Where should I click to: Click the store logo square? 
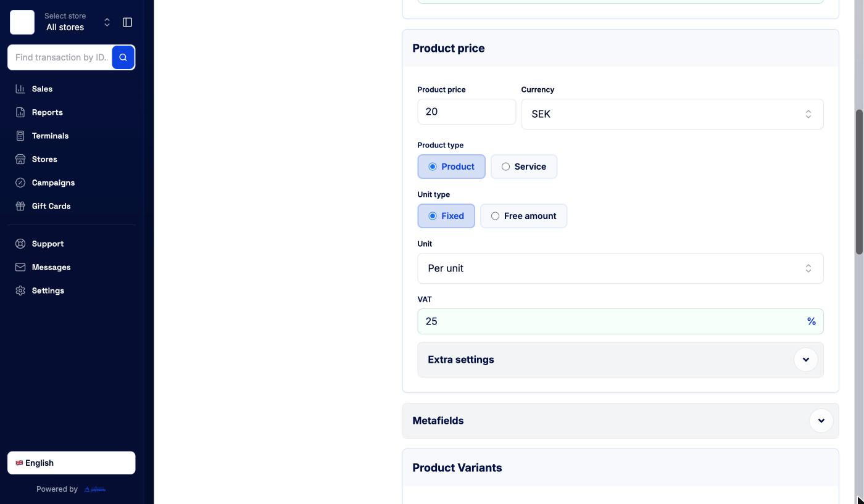coord(22,22)
